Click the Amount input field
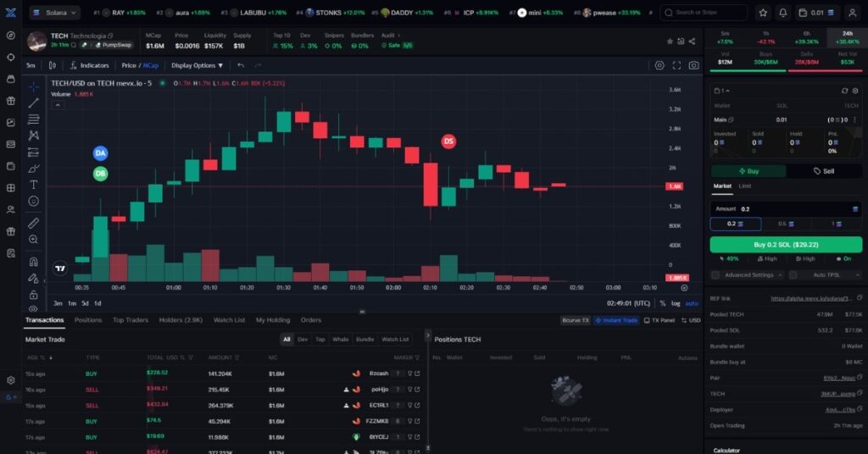Screen dimensions: 868x454 pos(786,209)
